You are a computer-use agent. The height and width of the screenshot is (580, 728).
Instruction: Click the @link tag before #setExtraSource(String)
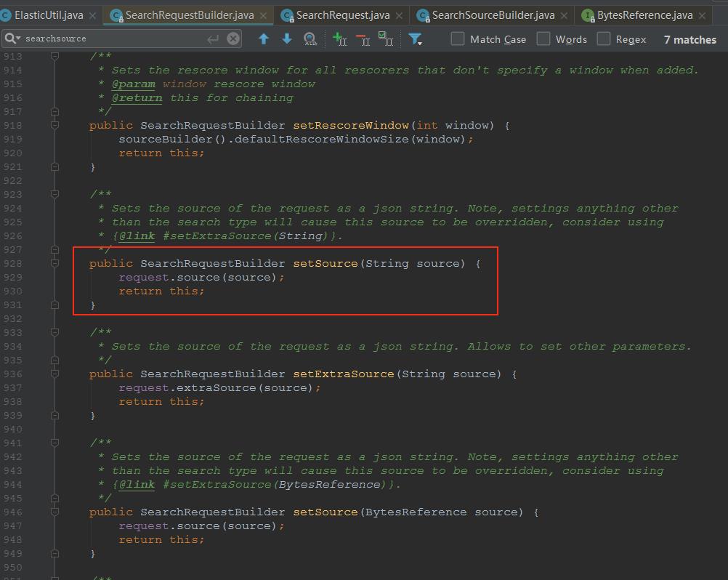[x=137, y=236]
